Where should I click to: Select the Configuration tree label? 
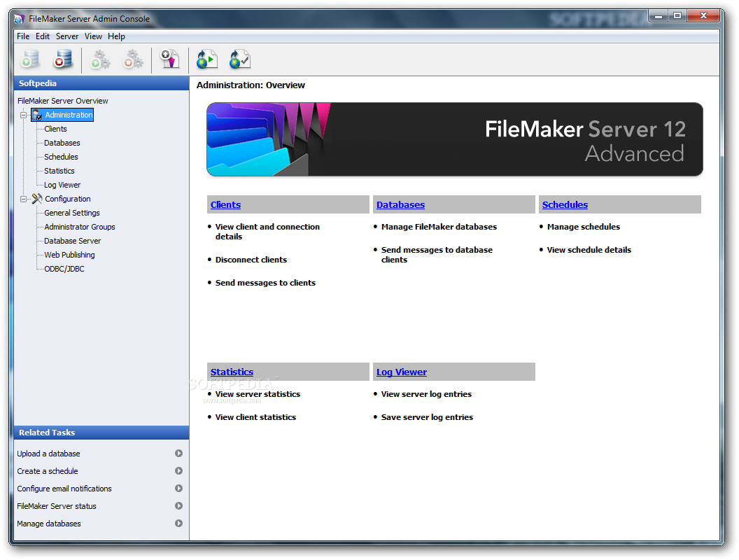point(68,199)
